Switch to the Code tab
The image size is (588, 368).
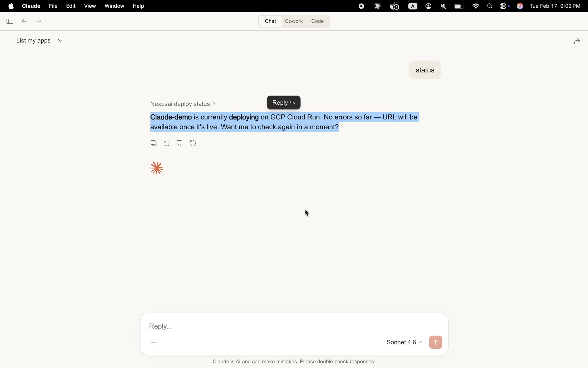click(x=317, y=21)
